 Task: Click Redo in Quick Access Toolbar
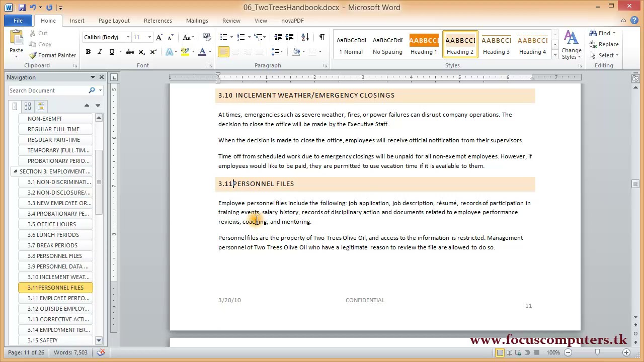[x=49, y=8]
